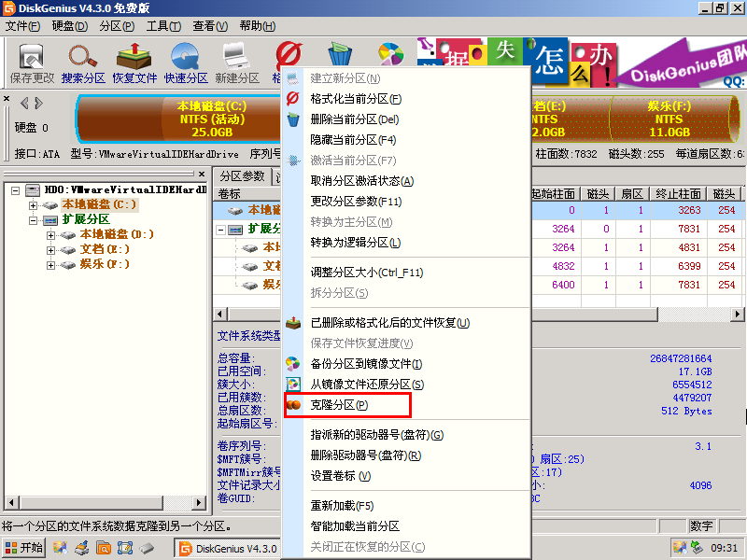Open the 开始 Start button
This screenshot has width=747, height=560.
tap(24, 548)
